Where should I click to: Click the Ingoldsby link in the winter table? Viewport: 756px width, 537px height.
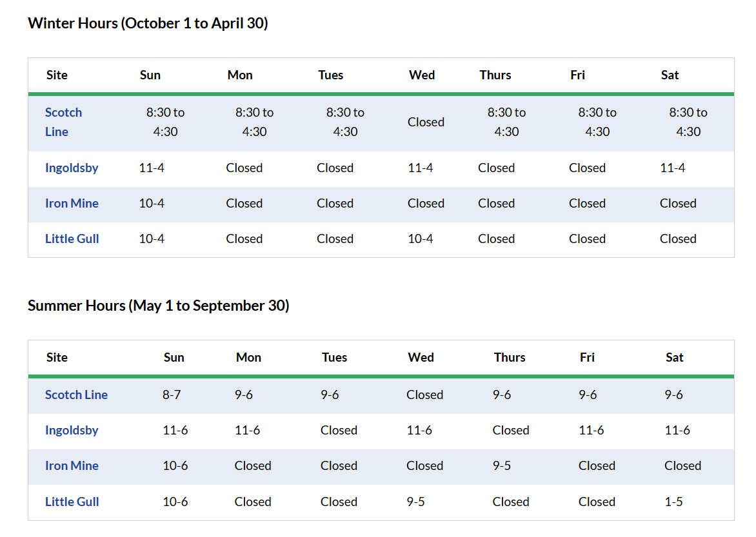(x=72, y=168)
